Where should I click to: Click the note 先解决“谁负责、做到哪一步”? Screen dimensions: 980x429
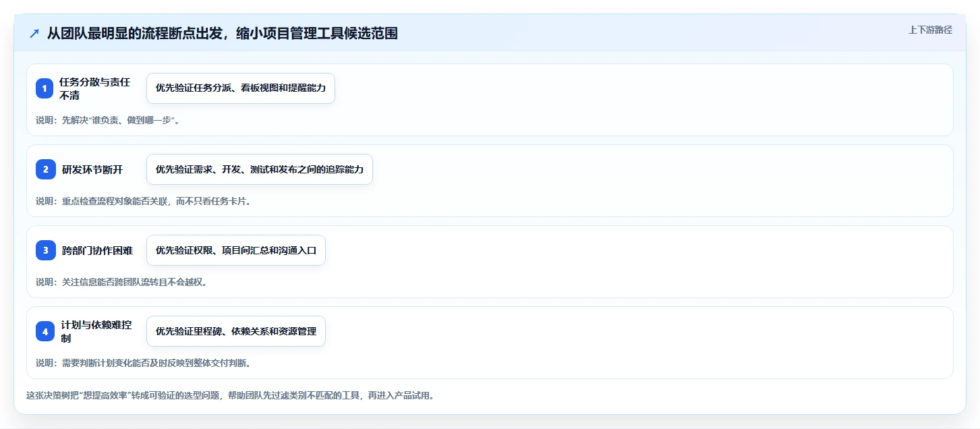(107, 120)
